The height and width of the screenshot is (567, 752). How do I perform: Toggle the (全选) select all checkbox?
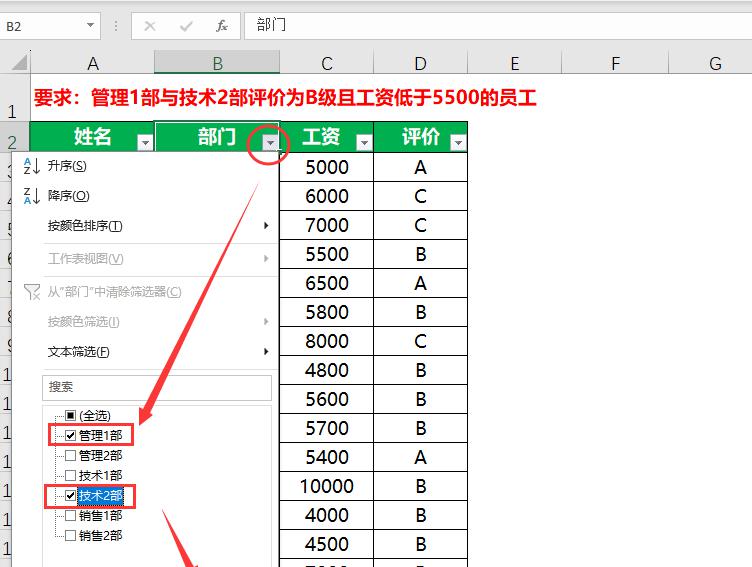point(70,415)
